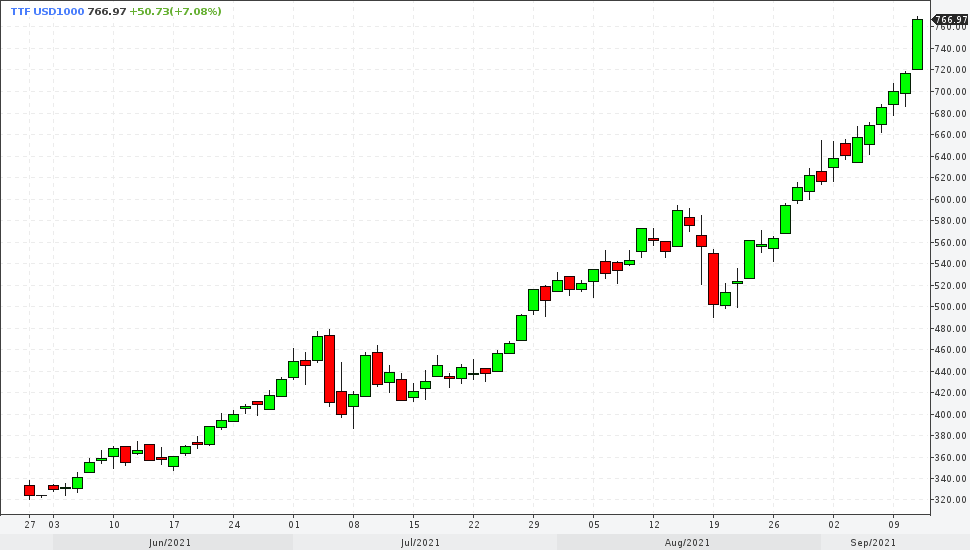This screenshot has height=550, width=970.
Task: Click the date tick labeled 09
Action: (894, 525)
